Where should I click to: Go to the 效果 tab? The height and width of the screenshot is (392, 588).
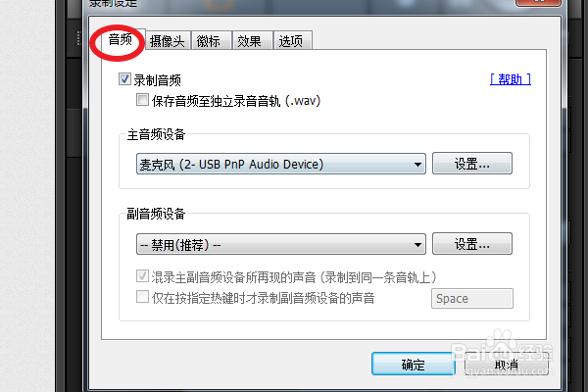[249, 41]
